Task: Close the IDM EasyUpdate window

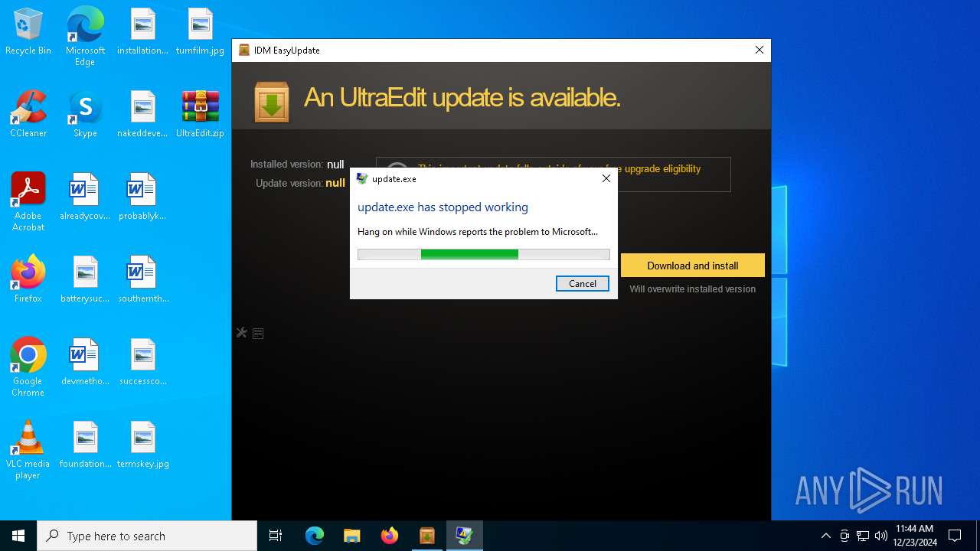Action: (759, 50)
